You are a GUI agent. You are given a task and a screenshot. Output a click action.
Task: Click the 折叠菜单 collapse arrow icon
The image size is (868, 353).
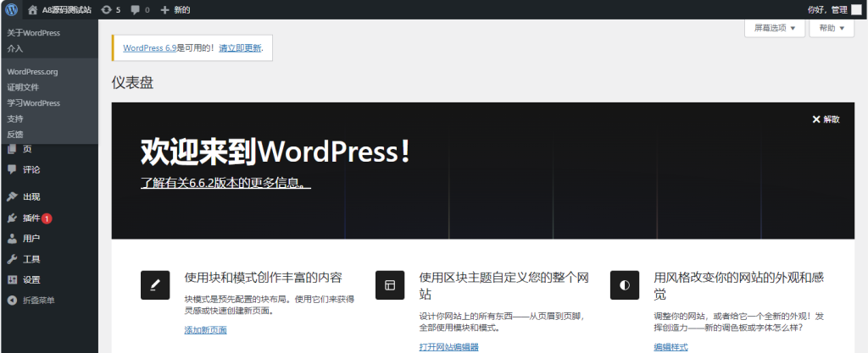12,300
